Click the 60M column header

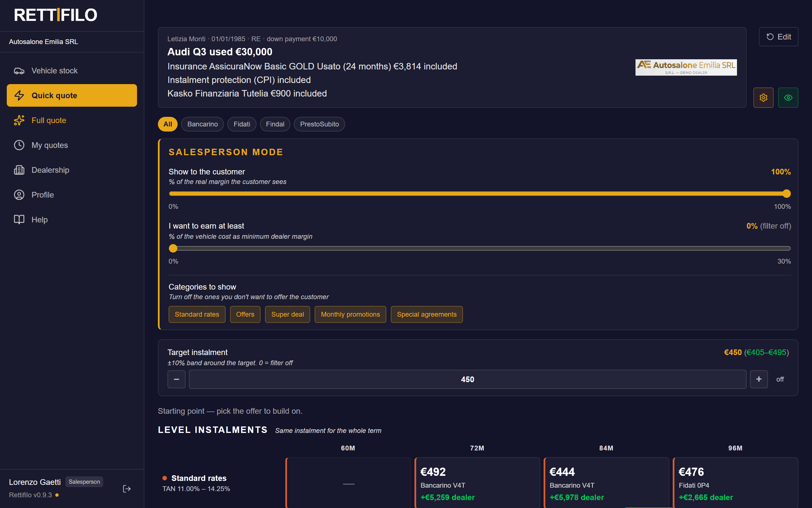[348, 448]
